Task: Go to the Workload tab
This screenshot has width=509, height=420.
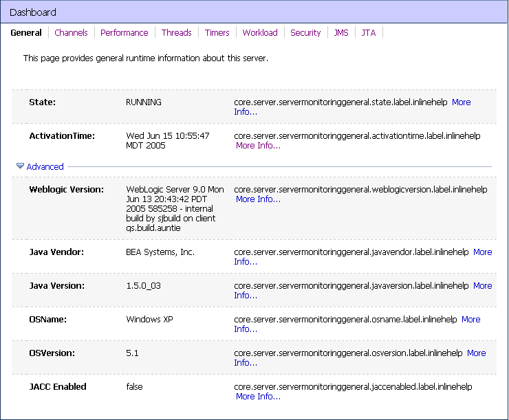Action: (260, 33)
